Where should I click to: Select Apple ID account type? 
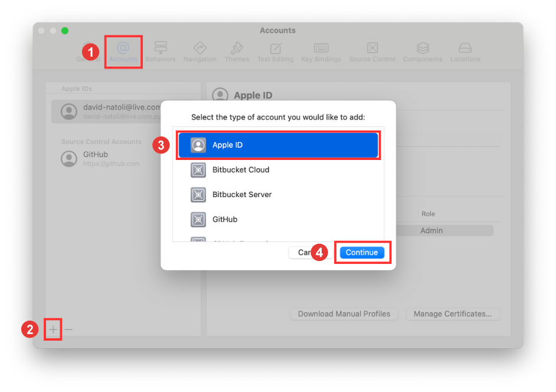278,145
